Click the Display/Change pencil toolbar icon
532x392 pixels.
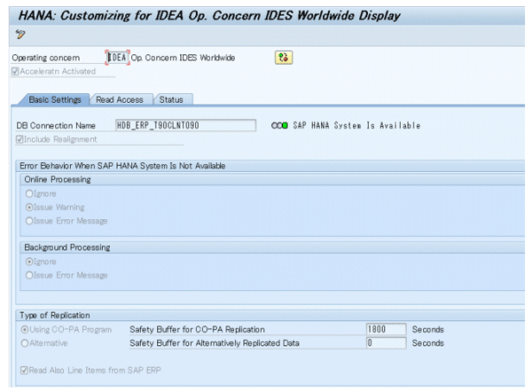point(20,35)
